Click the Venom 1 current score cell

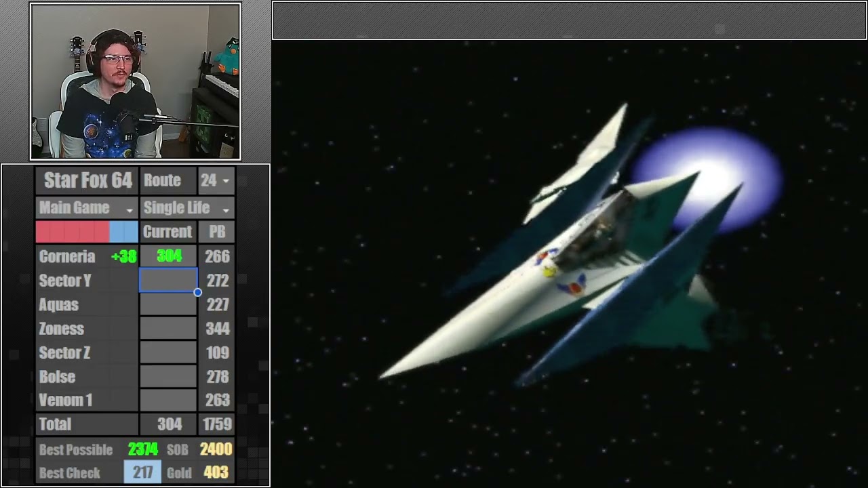168,400
